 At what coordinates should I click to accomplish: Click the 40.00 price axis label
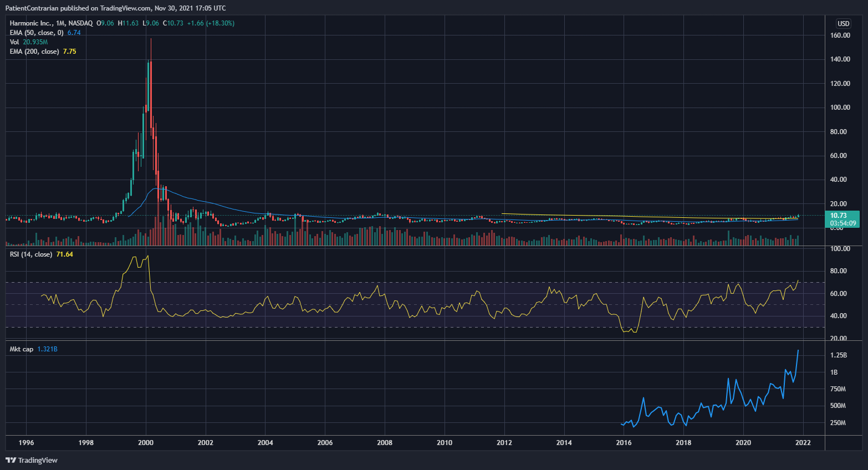(839, 180)
